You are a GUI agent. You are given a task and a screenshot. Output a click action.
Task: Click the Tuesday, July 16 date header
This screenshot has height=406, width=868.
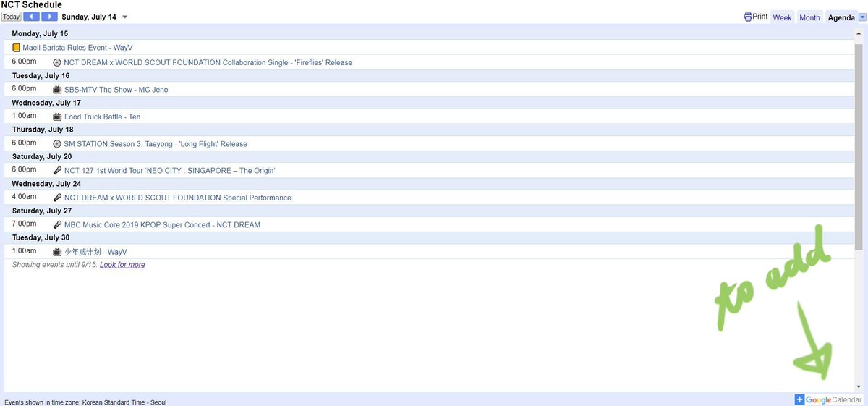(x=41, y=75)
